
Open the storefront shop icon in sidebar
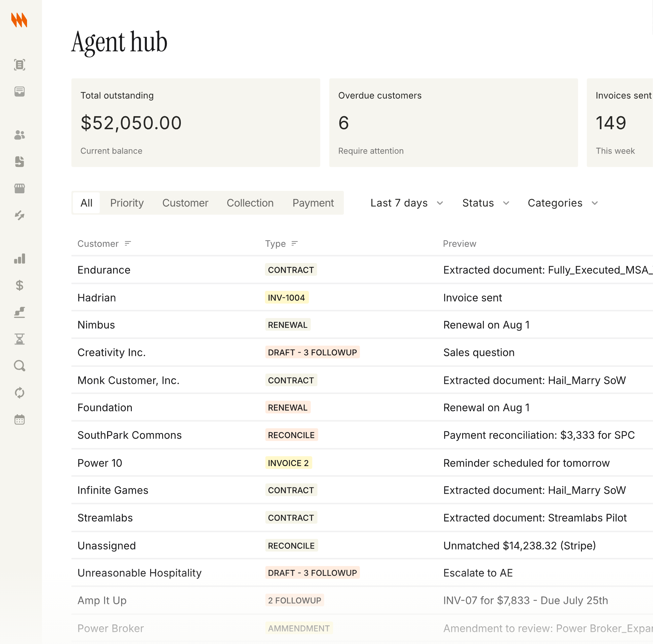pyautogui.click(x=20, y=189)
